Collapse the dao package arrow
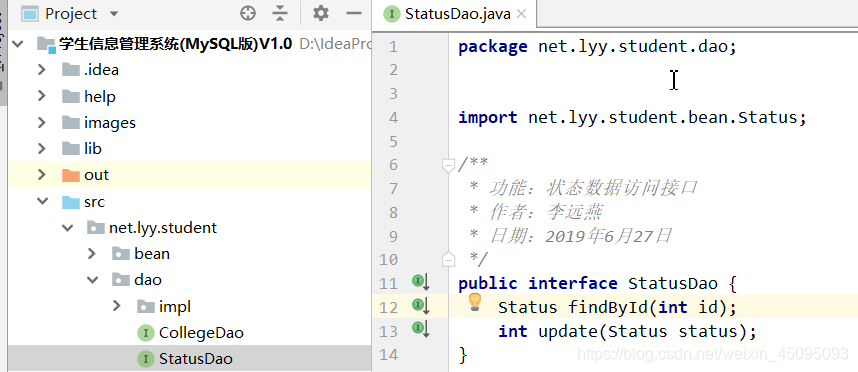The image size is (858, 372). (92, 280)
